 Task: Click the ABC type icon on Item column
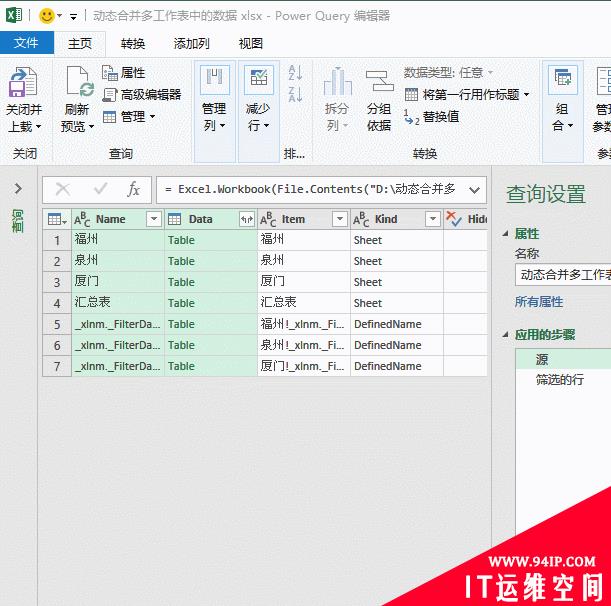(x=268, y=219)
